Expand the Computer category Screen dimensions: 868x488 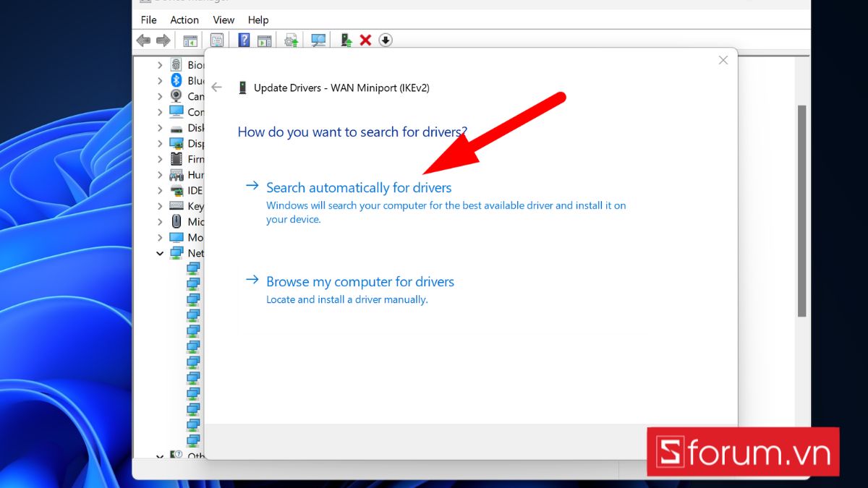click(x=160, y=112)
